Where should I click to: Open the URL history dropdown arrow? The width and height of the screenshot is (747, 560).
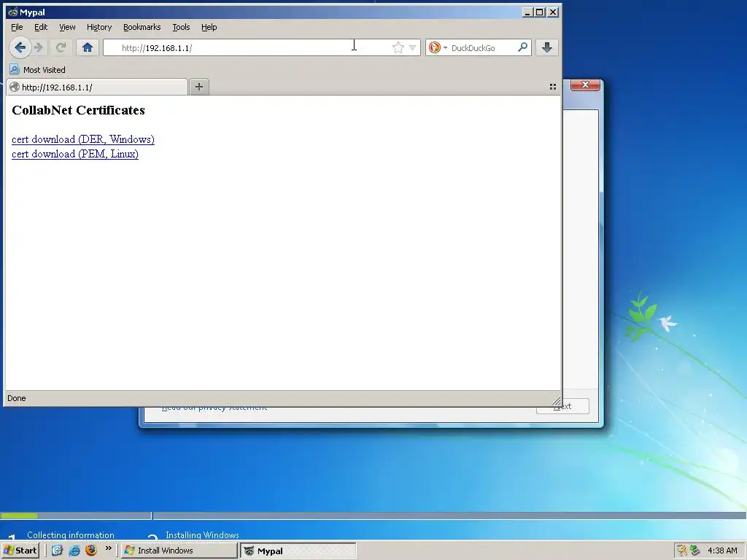pos(413,47)
